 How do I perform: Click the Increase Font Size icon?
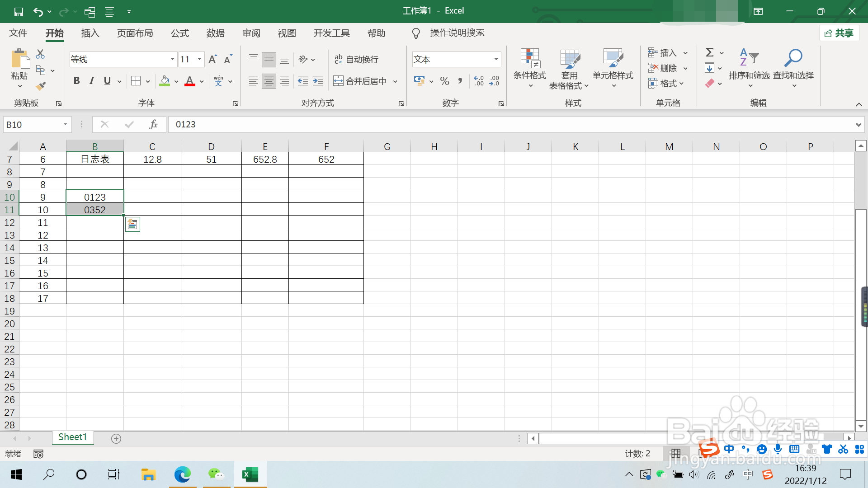click(x=212, y=59)
